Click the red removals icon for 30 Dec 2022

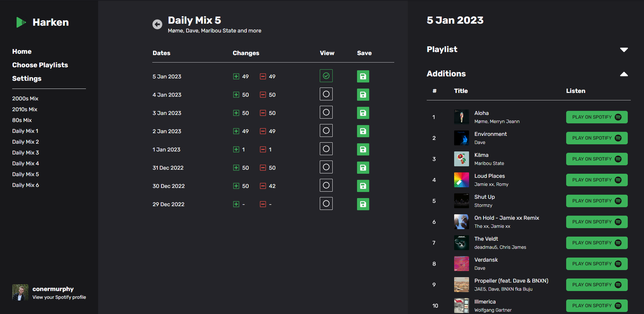coord(263,186)
